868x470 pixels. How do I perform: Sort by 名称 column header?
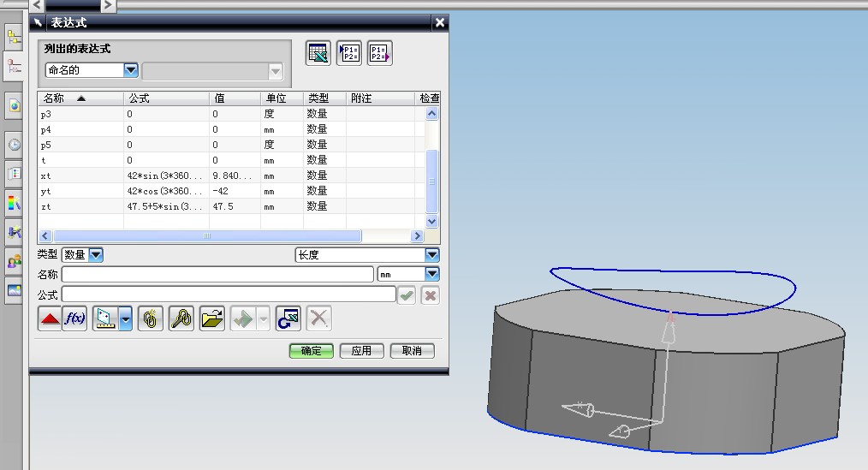coord(80,98)
